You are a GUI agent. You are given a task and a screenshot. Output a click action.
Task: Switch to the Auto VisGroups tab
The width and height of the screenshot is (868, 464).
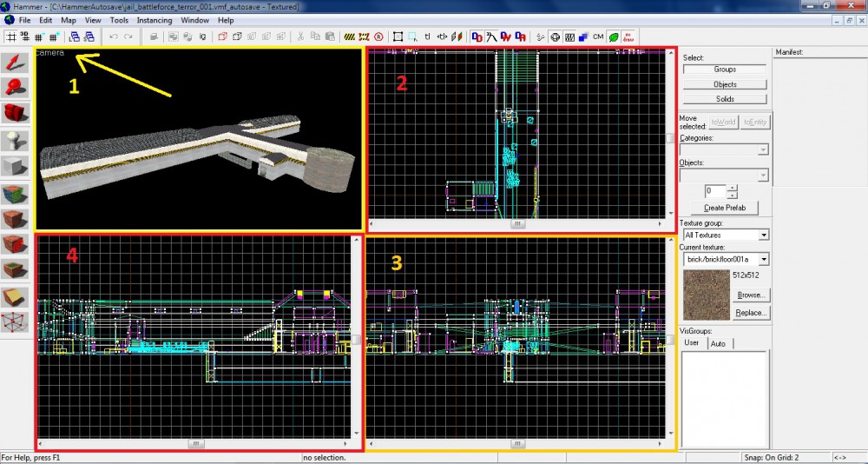pyautogui.click(x=718, y=344)
